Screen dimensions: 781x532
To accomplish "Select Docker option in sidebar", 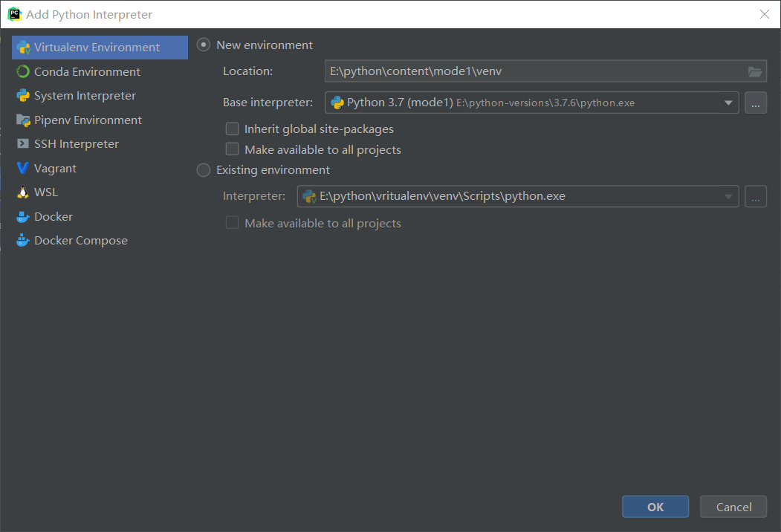I will pyautogui.click(x=100, y=217).
